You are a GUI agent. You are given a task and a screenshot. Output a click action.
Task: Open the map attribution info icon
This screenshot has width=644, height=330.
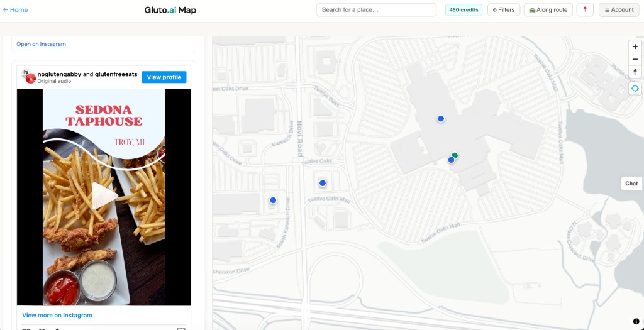(636, 321)
